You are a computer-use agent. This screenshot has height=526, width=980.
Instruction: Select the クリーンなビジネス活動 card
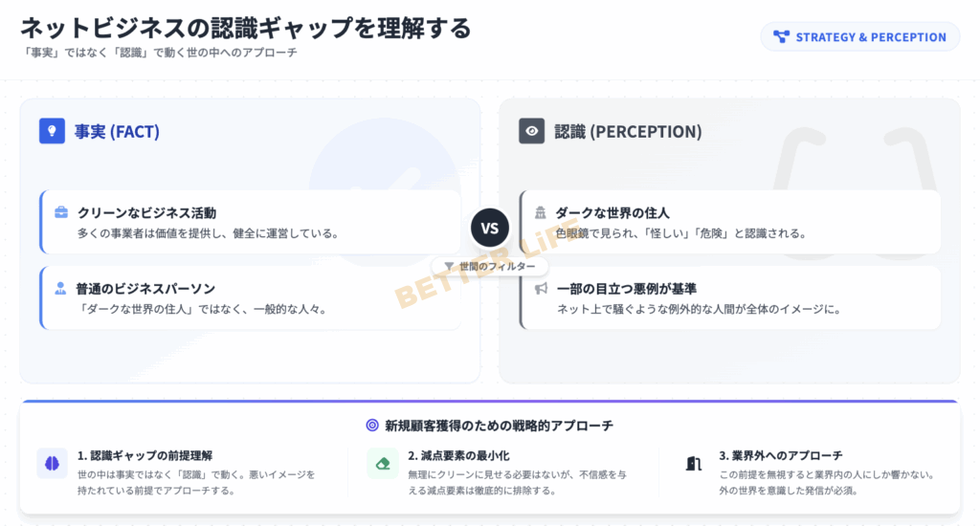[x=251, y=222]
